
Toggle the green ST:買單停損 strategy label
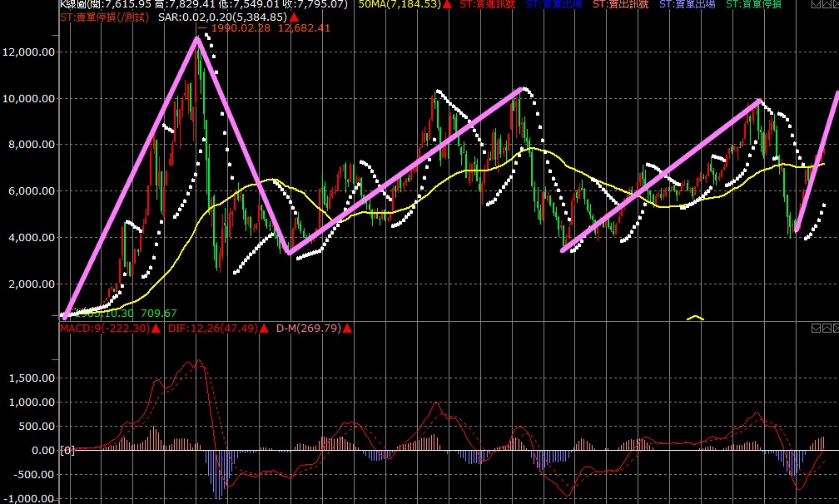pos(754,4)
